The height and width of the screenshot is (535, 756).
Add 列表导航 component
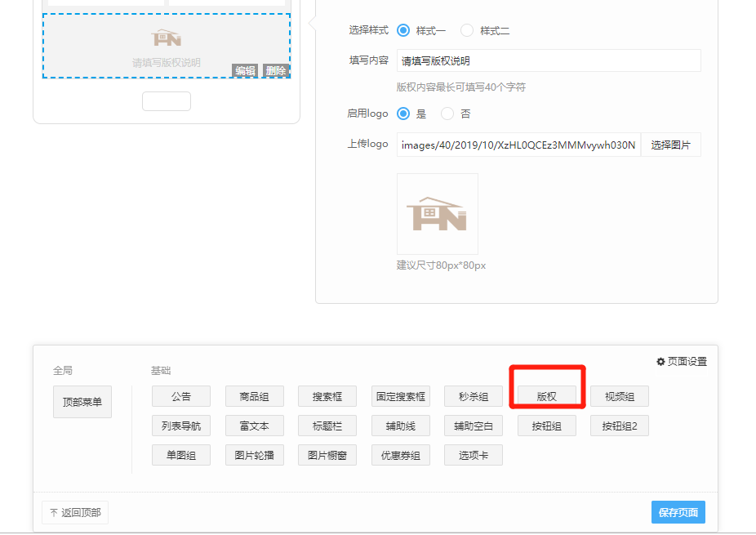pyautogui.click(x=181, y=426)
